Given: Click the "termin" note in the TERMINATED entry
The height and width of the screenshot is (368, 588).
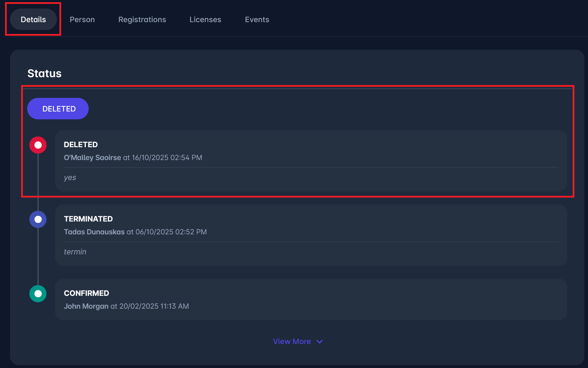Looking at the screenshot, I should click(75, 252).
